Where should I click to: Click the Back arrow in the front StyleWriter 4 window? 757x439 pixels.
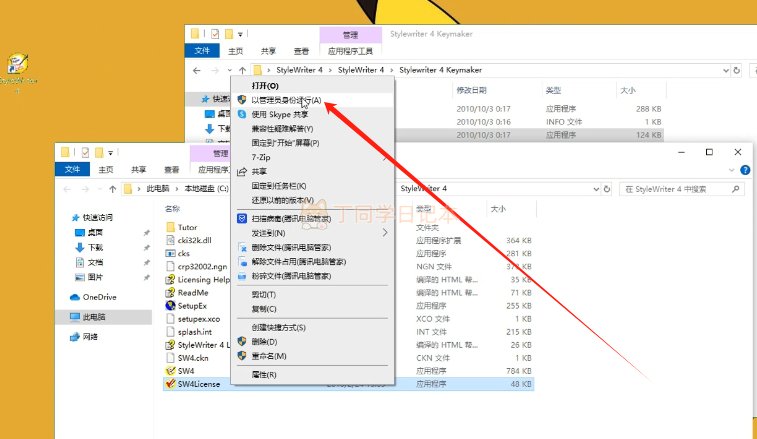(67, 189)
